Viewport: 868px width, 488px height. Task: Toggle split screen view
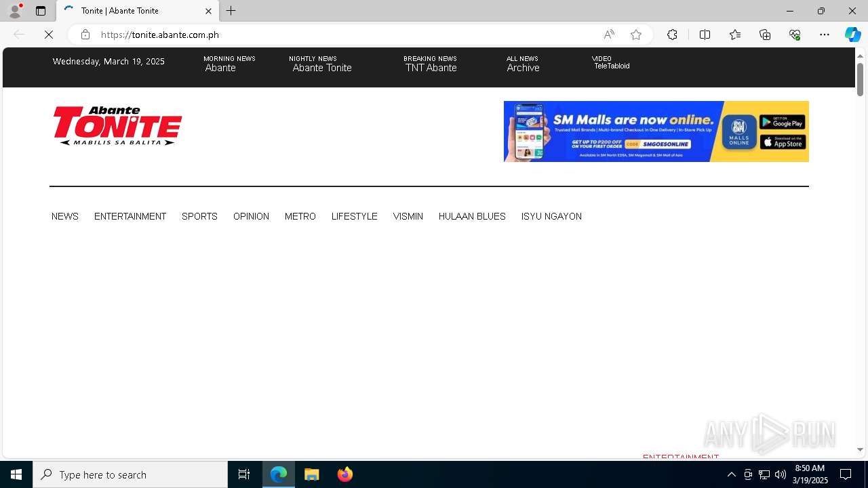coord(705,35)
